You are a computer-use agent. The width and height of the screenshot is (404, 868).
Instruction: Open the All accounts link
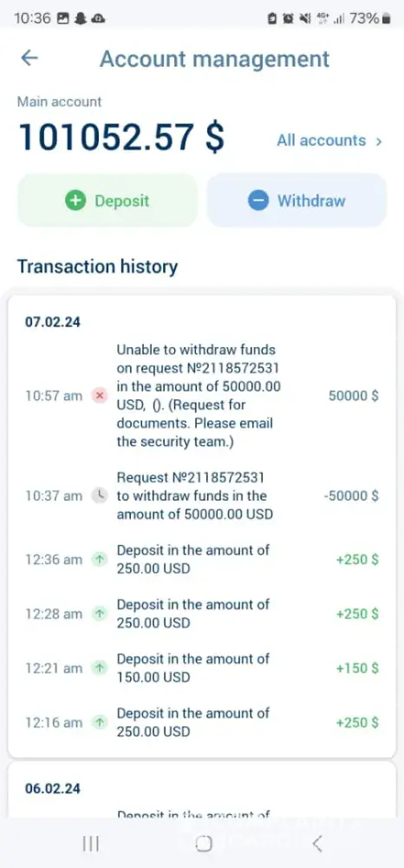pyautogui.click(x=329, y=141)
